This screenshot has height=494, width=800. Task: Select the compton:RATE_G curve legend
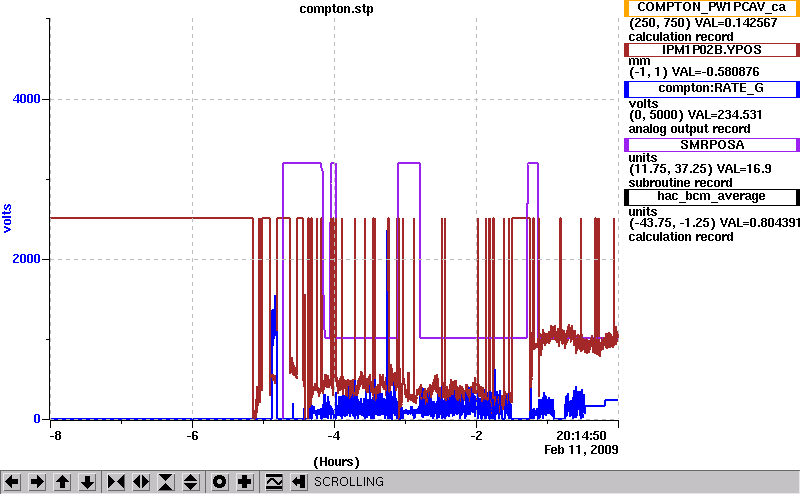point(712,89)
